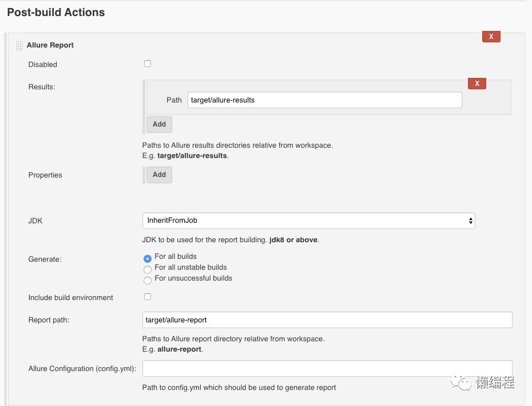Click the Post-build Actions heading

pos(56,12)
